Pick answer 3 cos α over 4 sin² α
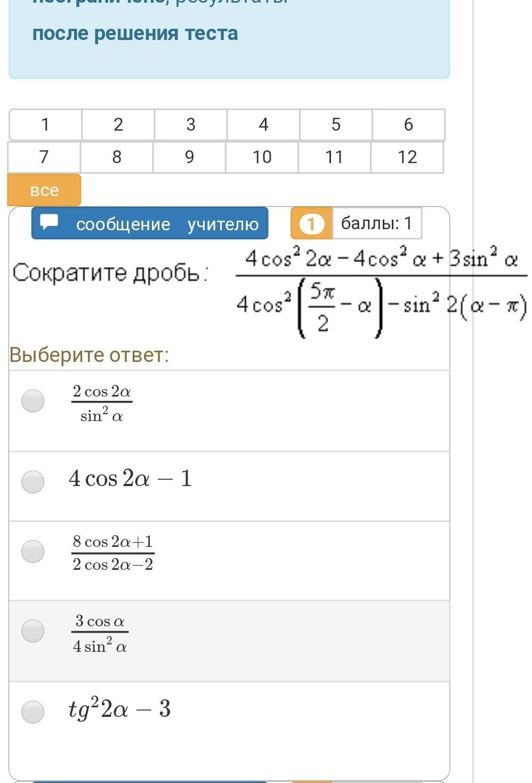The width and height of the screenshot is (532, 783). pyautogui.click(x=33, y=631)
